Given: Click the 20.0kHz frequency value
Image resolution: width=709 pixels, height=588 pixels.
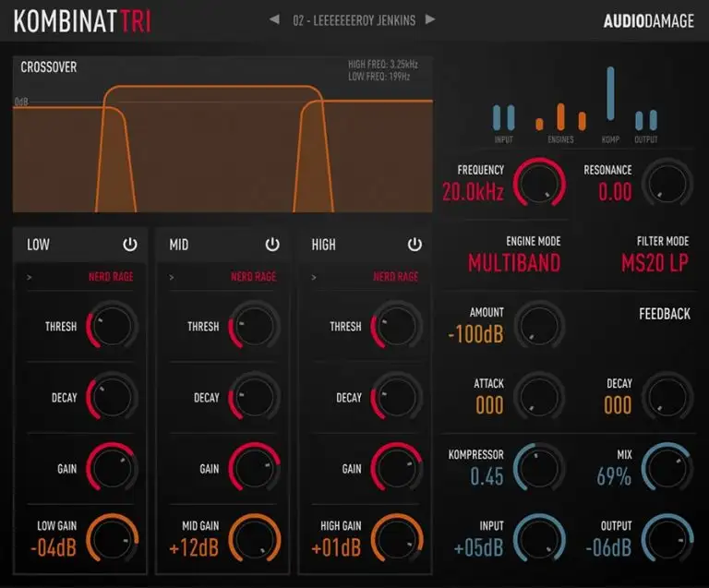Looking at the screenshot, I should 473,192.
